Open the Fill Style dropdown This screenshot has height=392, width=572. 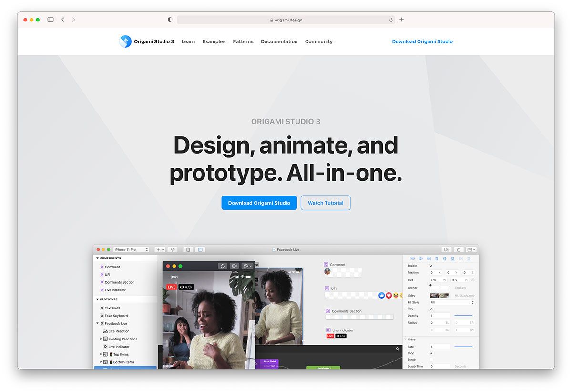[452, 302]
